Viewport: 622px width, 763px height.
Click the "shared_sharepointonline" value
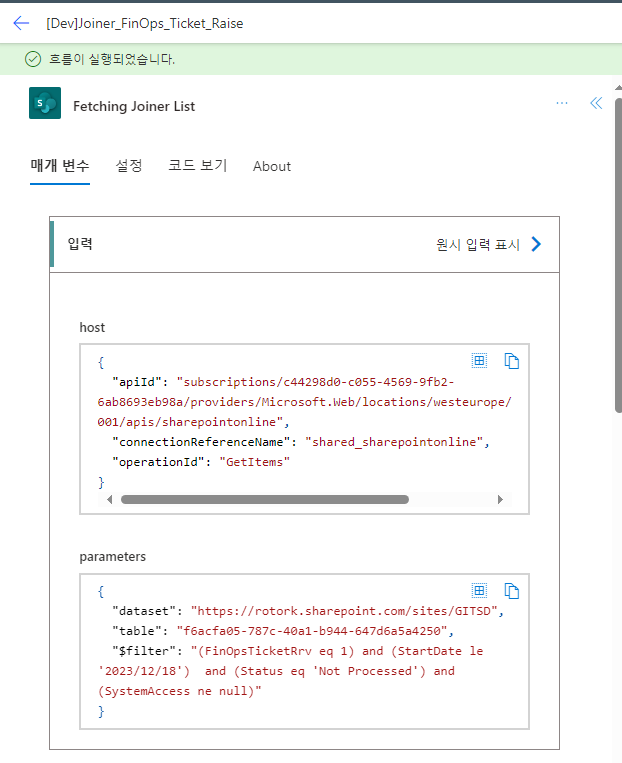click(x=394, y=442)
